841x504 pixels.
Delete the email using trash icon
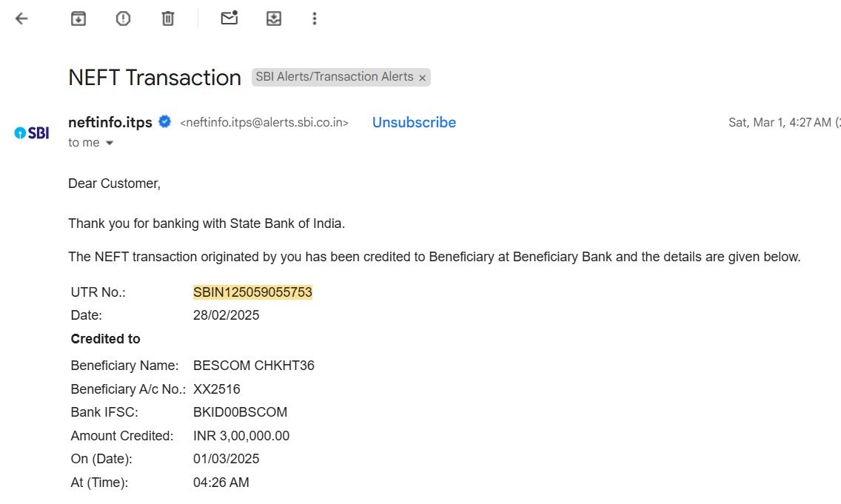tap(168, 19)
